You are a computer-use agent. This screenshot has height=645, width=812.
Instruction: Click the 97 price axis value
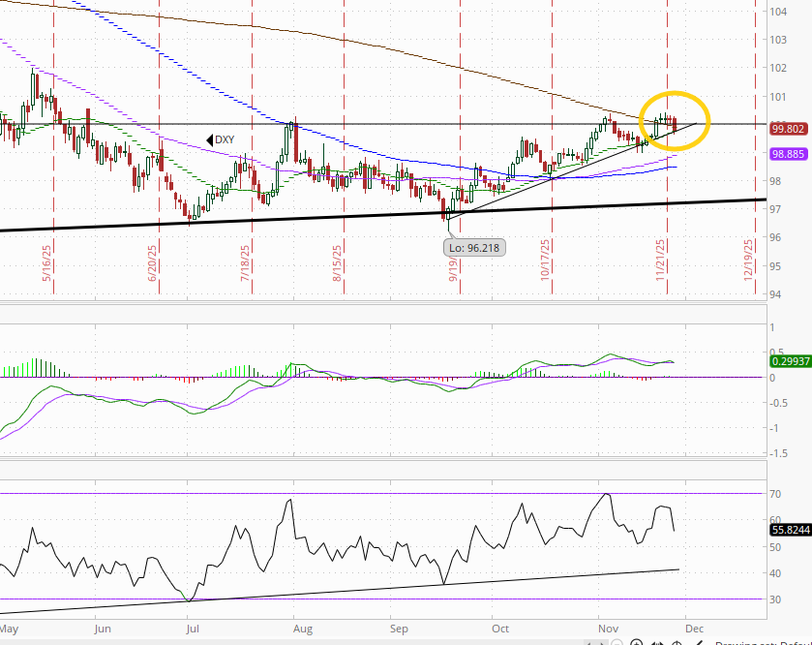pyautogui.click(x=775, y=209)
